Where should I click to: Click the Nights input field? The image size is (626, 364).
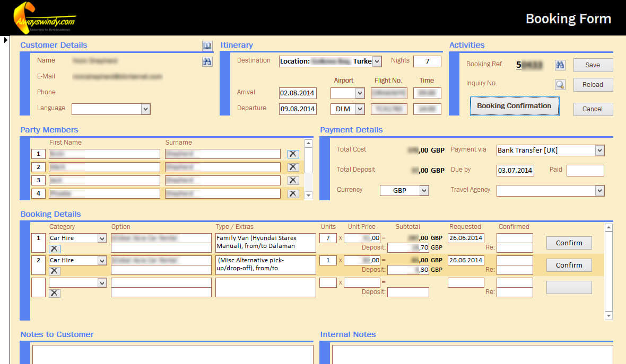[427, 61]
